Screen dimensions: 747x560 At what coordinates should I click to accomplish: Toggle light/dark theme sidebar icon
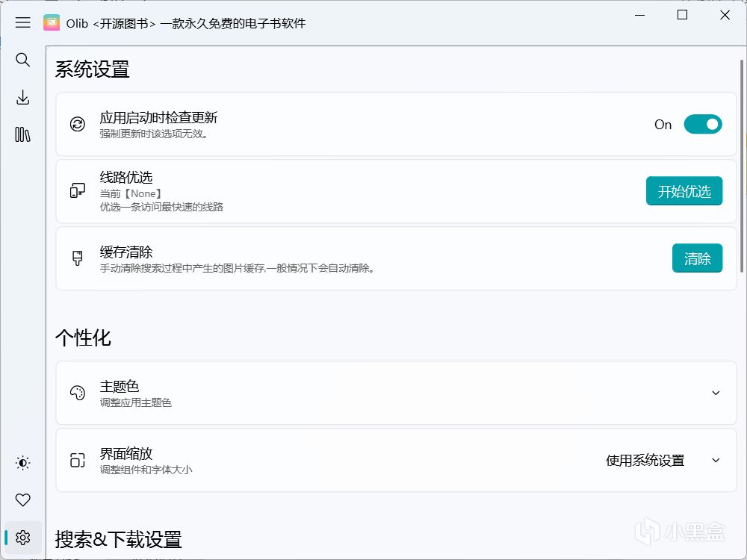(x=23, y=463)
